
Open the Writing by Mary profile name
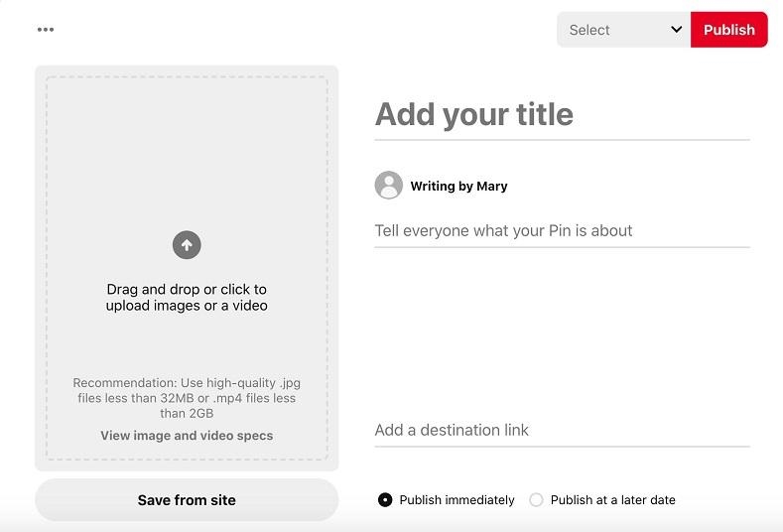click(x=458, y=186)
